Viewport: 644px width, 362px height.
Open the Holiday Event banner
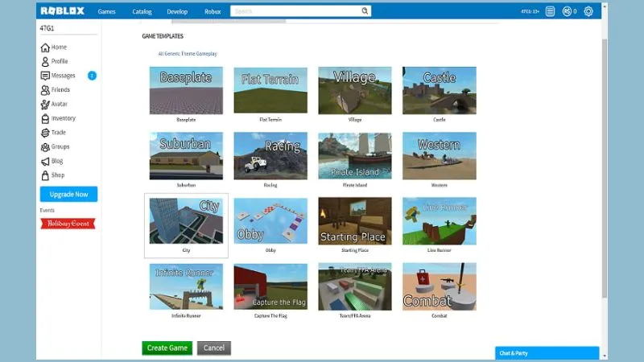point(68,224)
